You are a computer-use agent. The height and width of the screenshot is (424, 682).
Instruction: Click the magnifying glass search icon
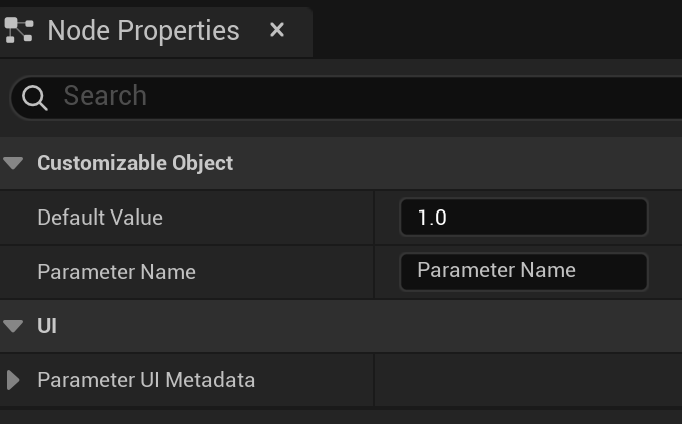[34, 97]
